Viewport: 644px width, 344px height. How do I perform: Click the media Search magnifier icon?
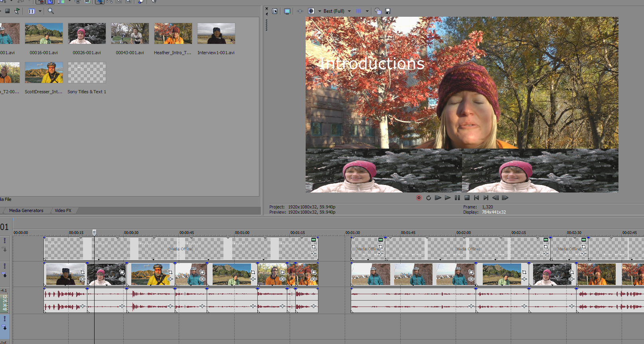coord(51,11)
